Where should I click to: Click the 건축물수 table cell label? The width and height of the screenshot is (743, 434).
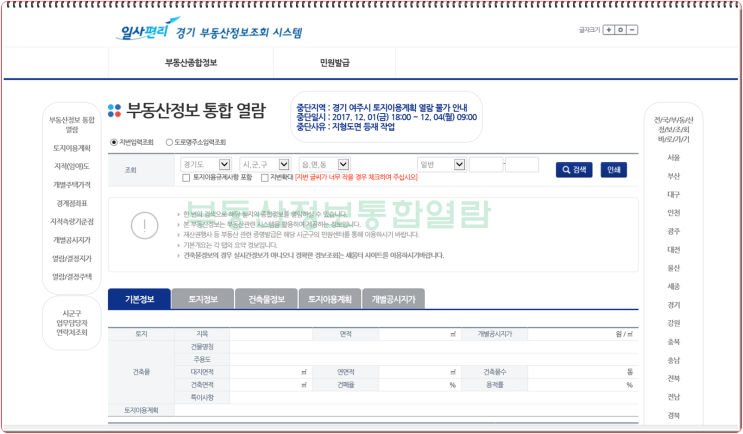tap(494, 372)
